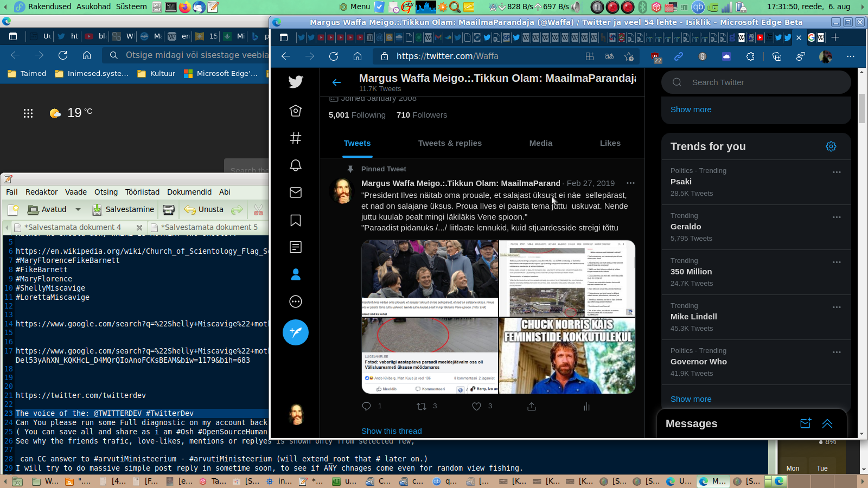Open 710 Followers list
The width and height of the screenshot is (868, 488).
[x=422, y=115]
